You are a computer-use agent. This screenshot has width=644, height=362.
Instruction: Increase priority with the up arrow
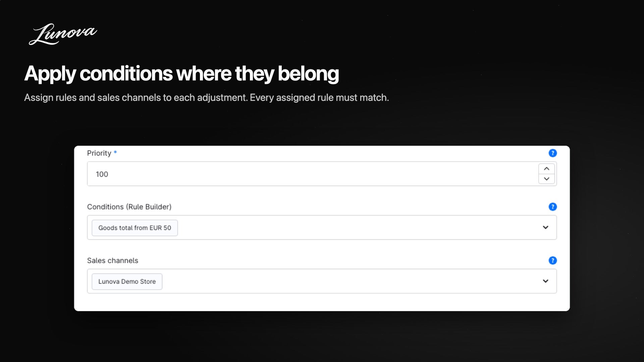click(x=546, y=169)
